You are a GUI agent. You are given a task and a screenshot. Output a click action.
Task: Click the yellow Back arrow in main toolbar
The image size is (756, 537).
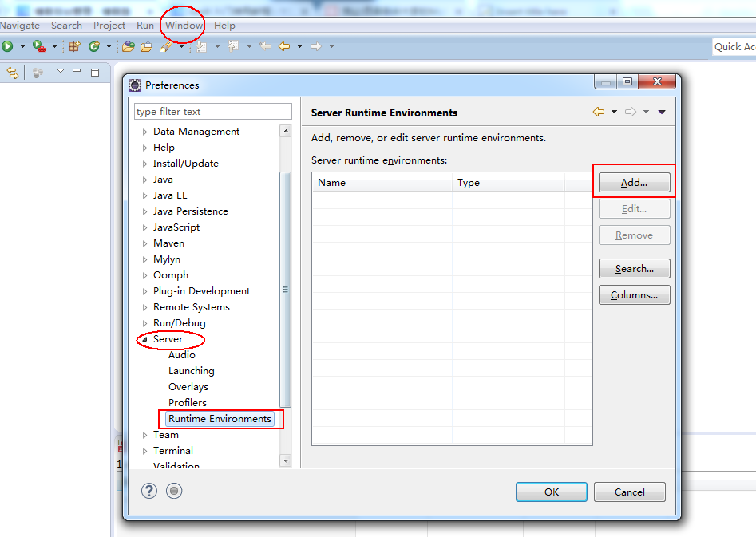click(x=284, y=46)
